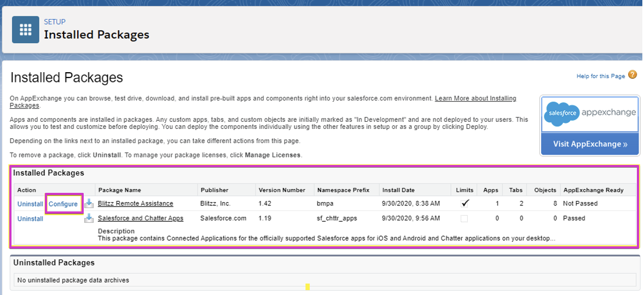Click Objects count 8 for Blitzz
This screenshot has height=295, width=644.
tap(555, 204)
